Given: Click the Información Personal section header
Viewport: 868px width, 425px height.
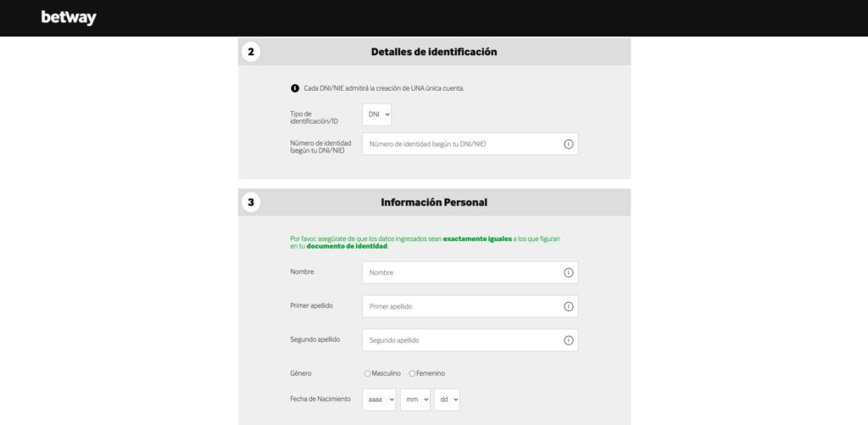Looking at the screenshot, I should tap(434, 203).
